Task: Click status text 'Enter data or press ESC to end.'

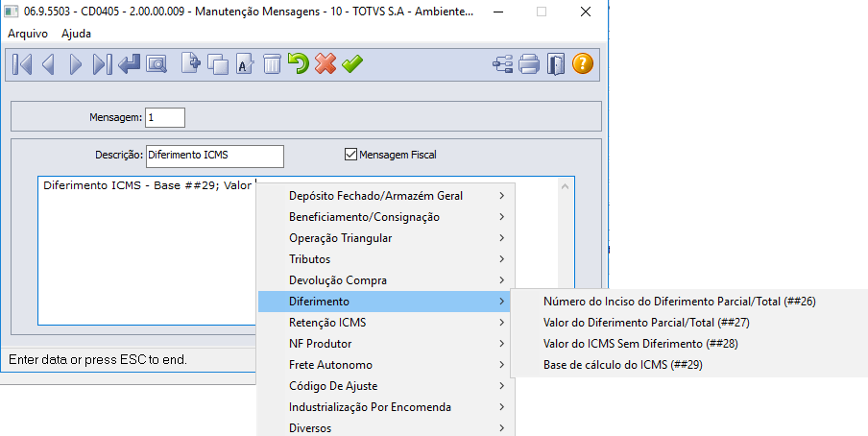Action: 98,359
